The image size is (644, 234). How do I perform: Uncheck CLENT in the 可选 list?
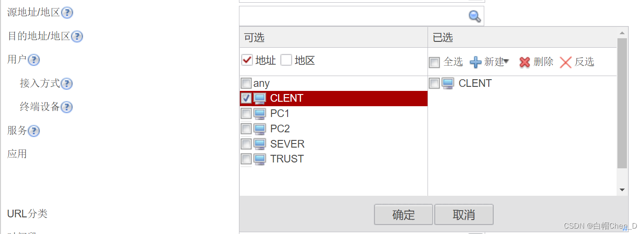[246, 99]
